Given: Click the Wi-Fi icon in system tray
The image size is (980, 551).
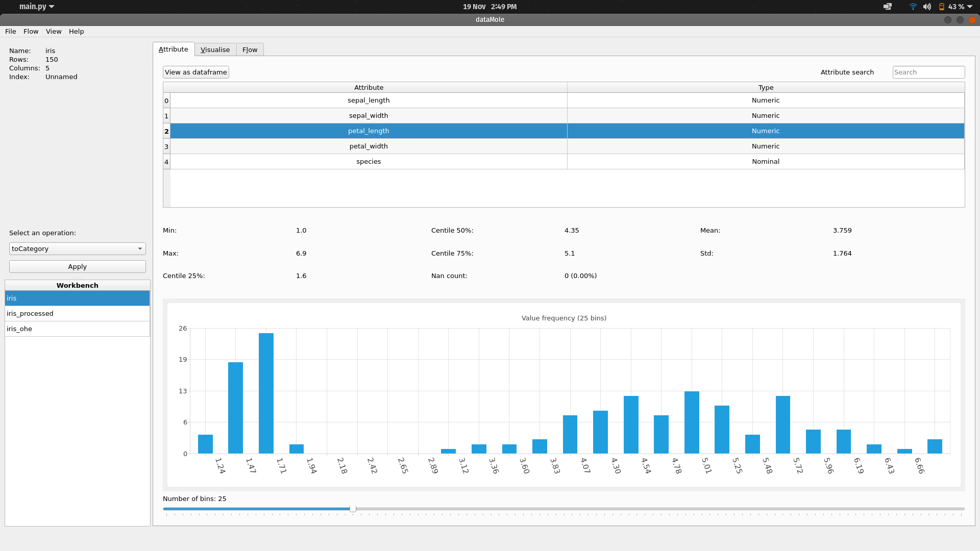Looking at the screenshot, I should pos(913,7).
